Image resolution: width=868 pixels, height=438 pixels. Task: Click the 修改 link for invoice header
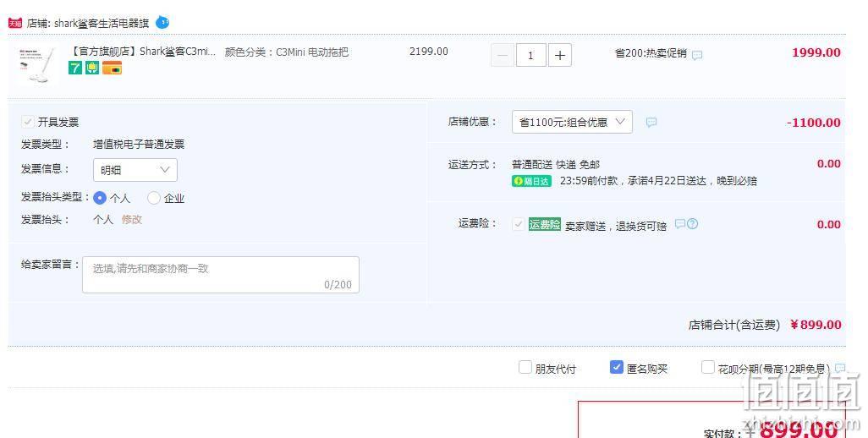pos(132,220)
